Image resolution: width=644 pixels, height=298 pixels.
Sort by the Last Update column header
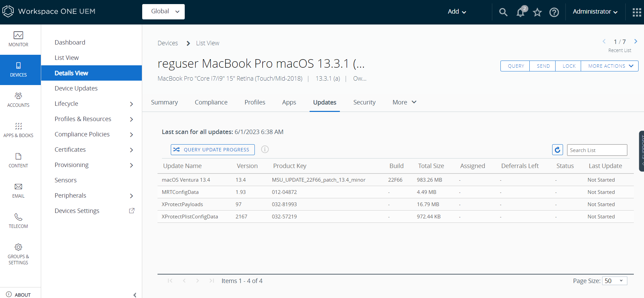tap(605, 166)
